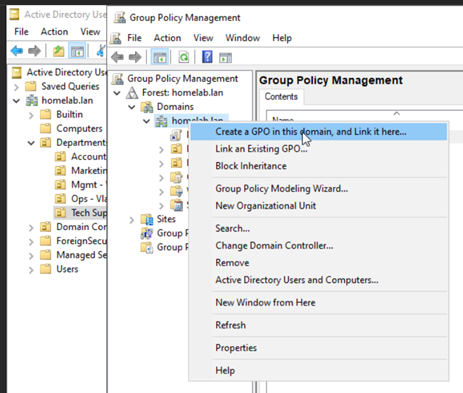Expand Saved Queries node
The height and width of the screenshot is (393, 463).
tap(16, 87)
